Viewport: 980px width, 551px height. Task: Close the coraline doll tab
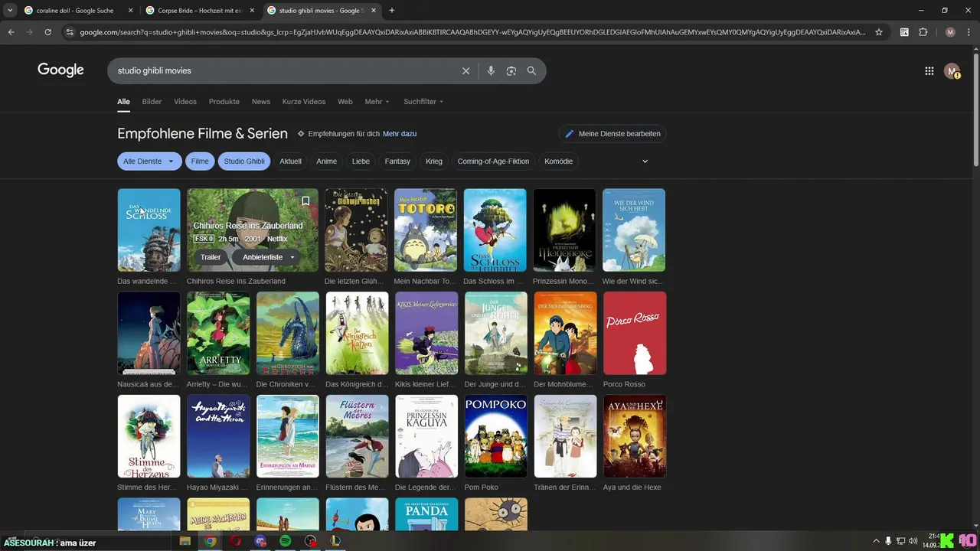click(x=130, y=11)
